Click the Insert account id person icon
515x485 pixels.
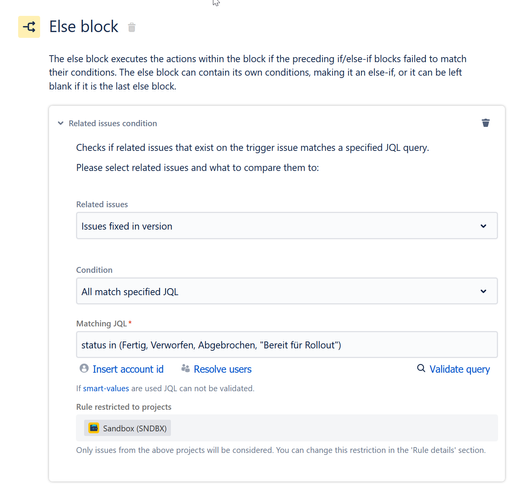coord(84,368)
